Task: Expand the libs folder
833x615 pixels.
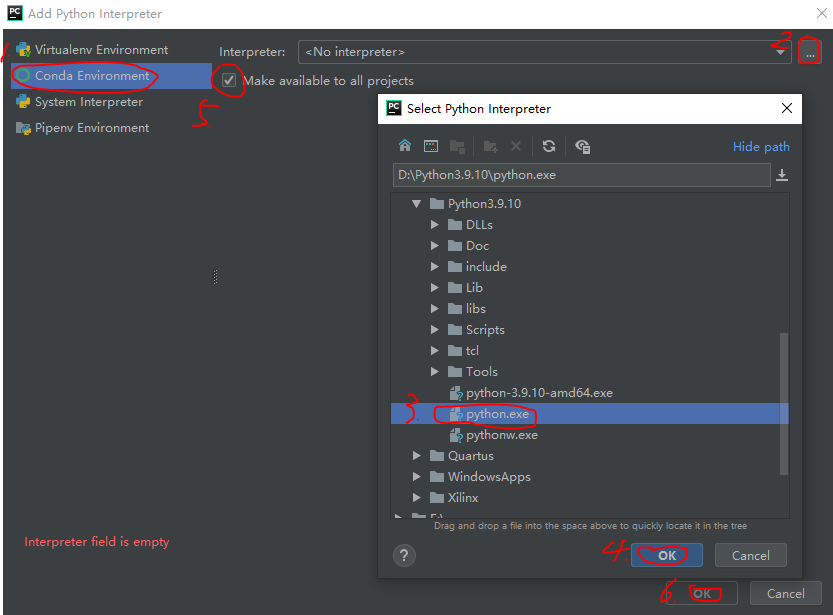Action: pyautogui.click(x=435, y=309)
